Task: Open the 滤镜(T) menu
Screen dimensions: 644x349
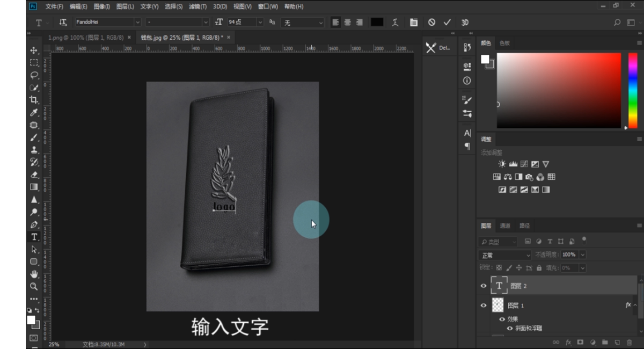Action: pos(198,6)
